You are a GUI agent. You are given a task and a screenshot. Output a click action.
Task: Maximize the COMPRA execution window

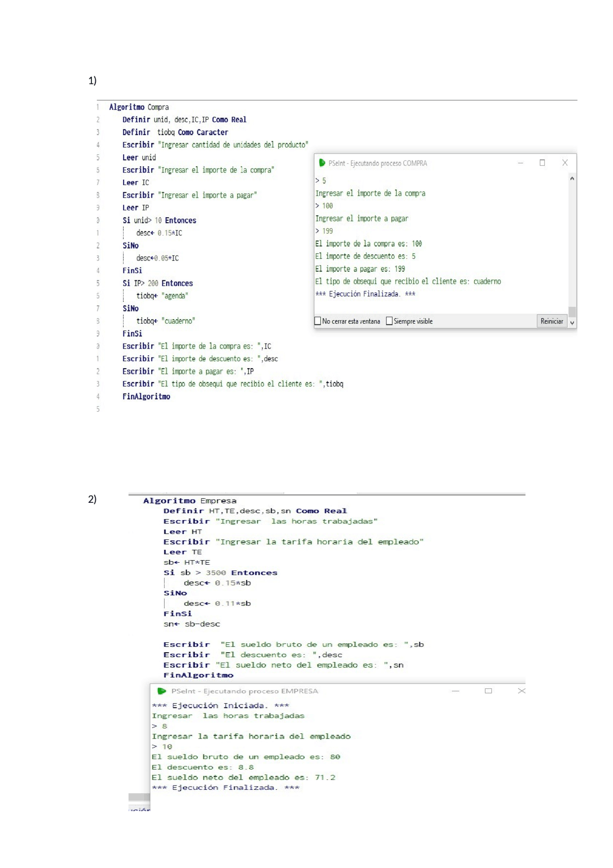point(542,163)
